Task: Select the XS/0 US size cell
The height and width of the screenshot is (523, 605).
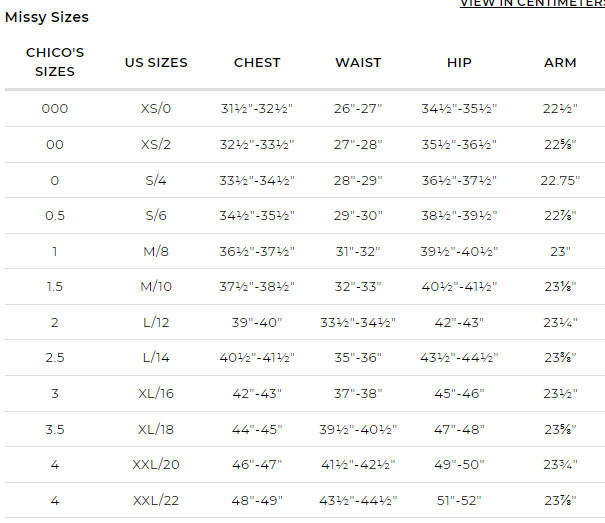Action: click(x=156, y=108)
